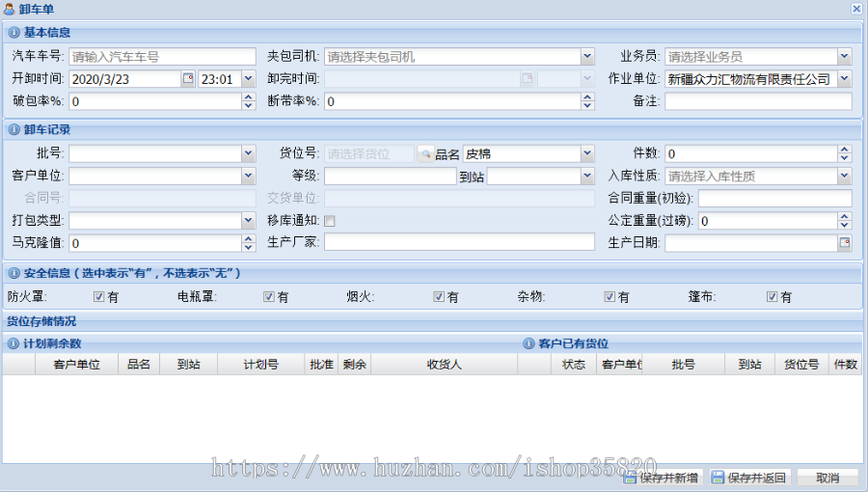Open the 夹包司机 dropdown
The width and height of the screenshot is (868, 492).
pyautogui.click(x=587, y=57)
